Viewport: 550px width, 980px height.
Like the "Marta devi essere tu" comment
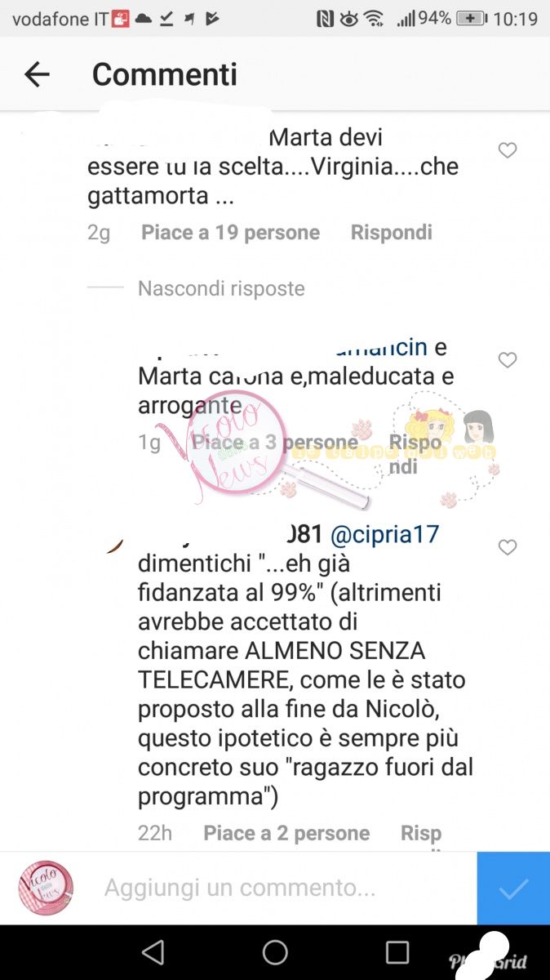(508, 150)
